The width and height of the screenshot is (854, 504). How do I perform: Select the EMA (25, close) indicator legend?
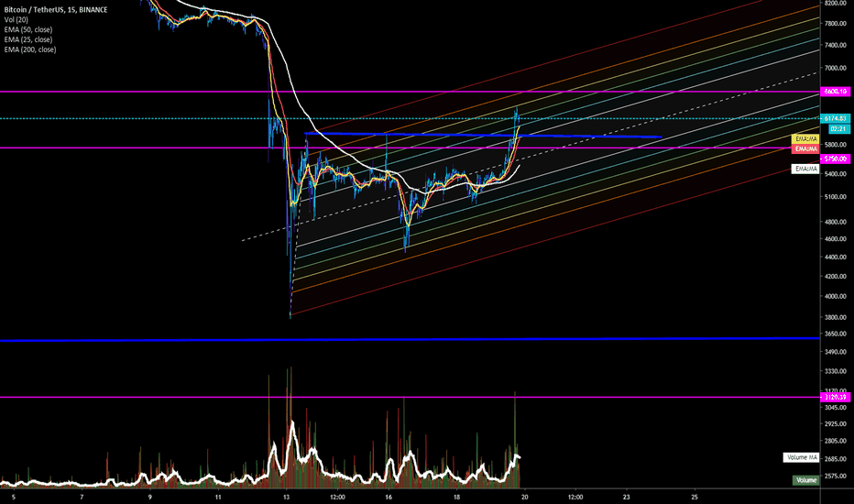point(28,39)
